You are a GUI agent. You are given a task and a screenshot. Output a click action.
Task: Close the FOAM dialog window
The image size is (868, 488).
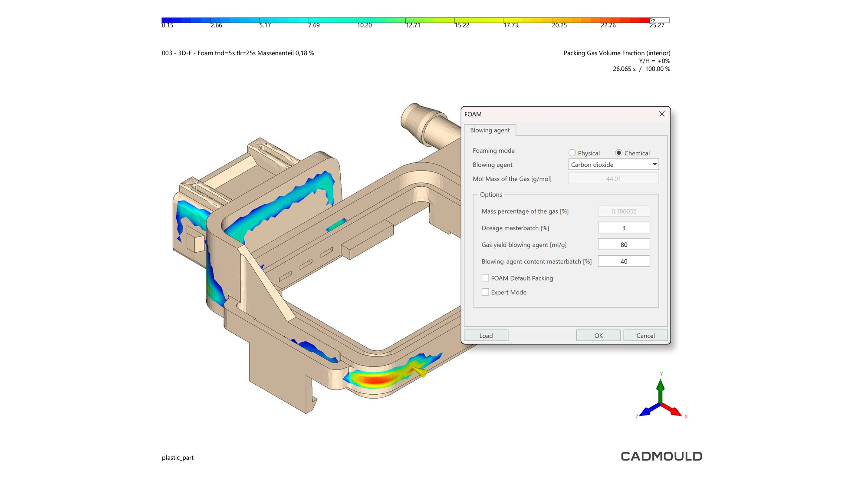[661, 114]
